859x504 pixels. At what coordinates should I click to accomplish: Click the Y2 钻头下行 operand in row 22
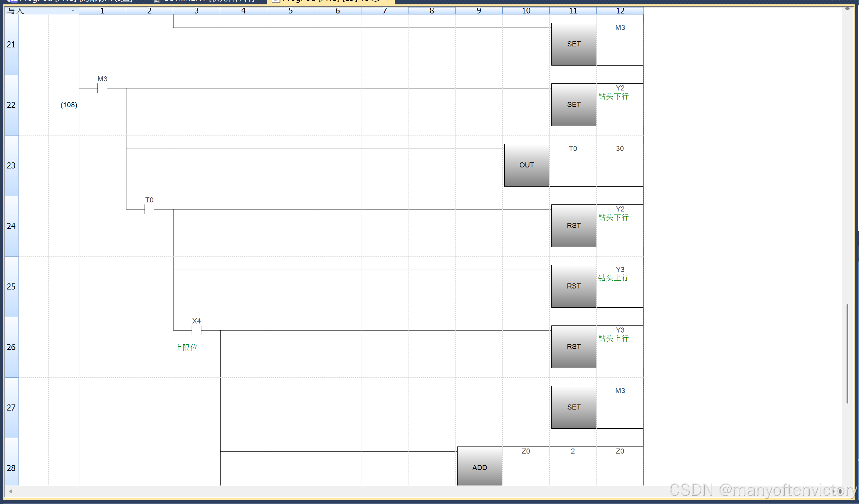coord(613,93)
